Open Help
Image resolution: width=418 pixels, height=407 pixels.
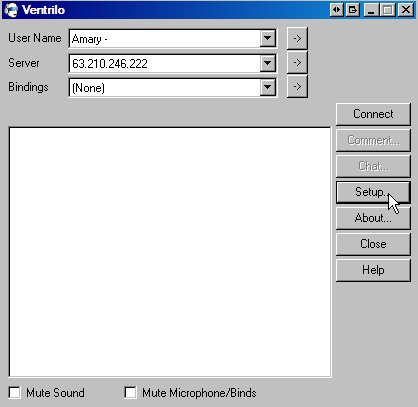click(x=373, y=270)
